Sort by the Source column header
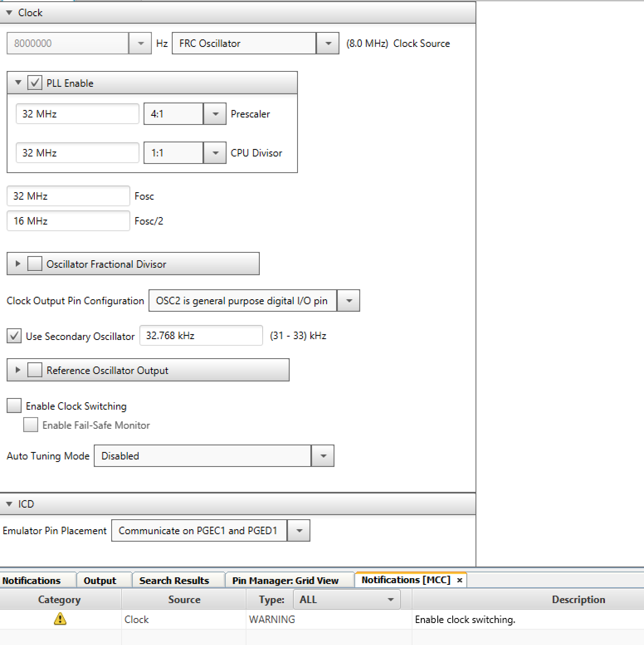644x645 pixels. pyautogui.click(x=184, y=599)
